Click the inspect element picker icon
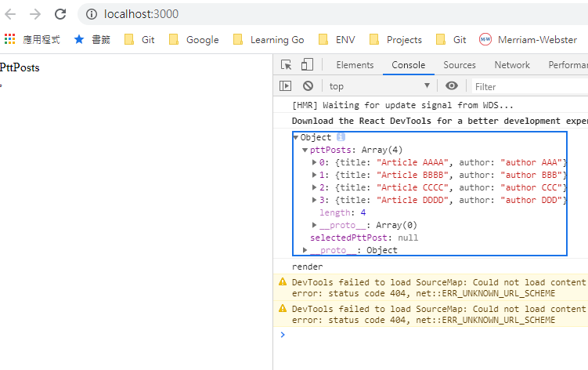Viewport: 588px width, 370px height. click(287, 65)
